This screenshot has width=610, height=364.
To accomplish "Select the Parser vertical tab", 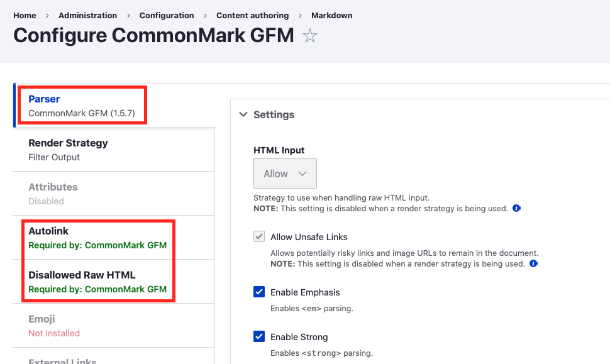I will coord(114,106).
